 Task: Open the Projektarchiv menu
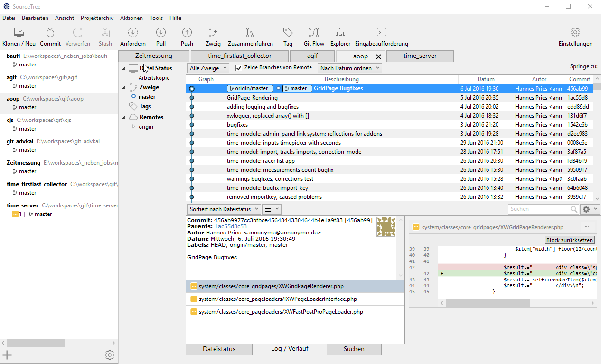coord(97,18)
